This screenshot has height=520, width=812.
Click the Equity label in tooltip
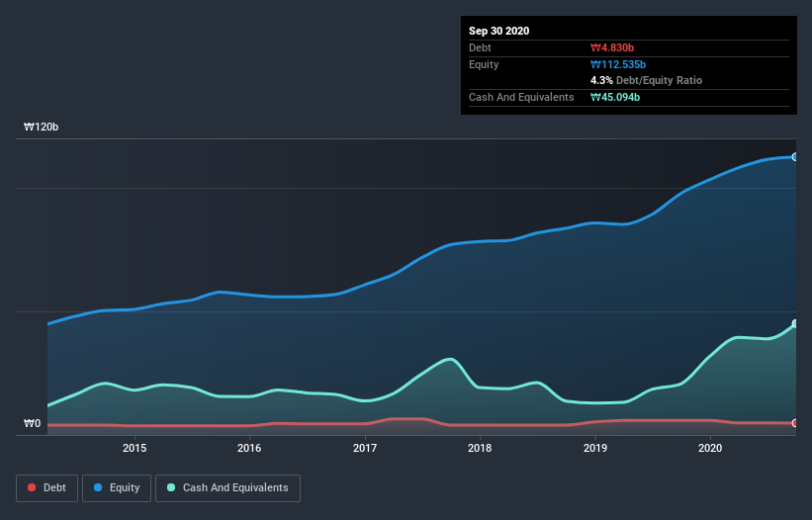[x=484, y=64]
